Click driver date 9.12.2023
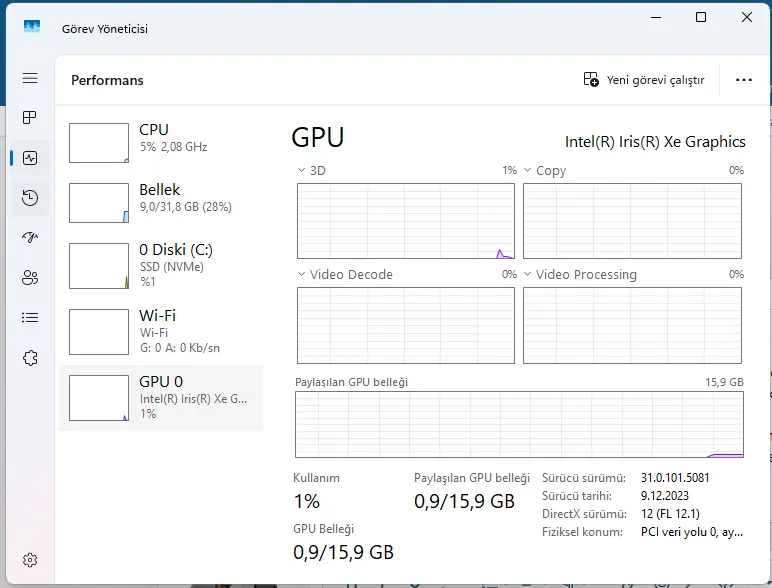 [665, 496]
